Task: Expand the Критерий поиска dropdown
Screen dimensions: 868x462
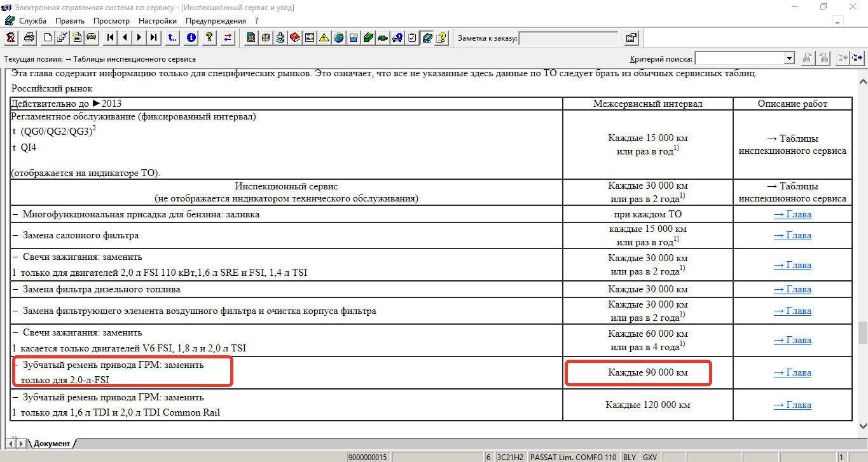Action: [x=789, y=58]
